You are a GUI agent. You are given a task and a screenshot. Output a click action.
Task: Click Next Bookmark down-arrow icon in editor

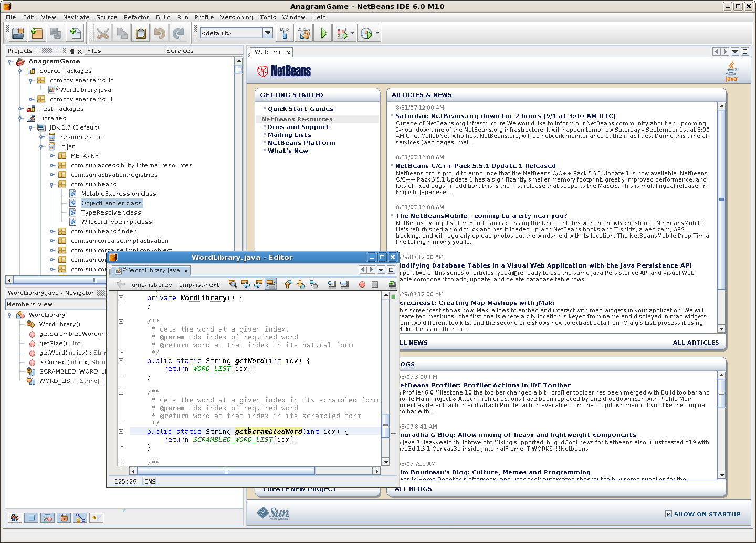tap(301, 284)
